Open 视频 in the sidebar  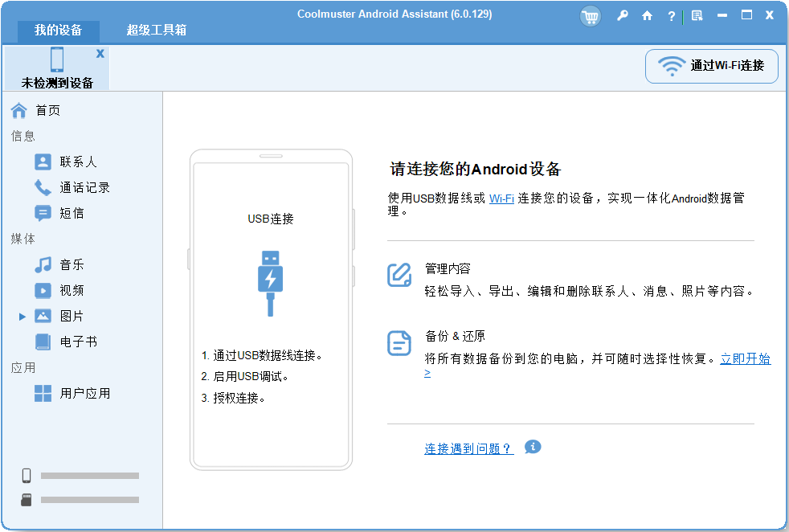(x=72, y=290)
